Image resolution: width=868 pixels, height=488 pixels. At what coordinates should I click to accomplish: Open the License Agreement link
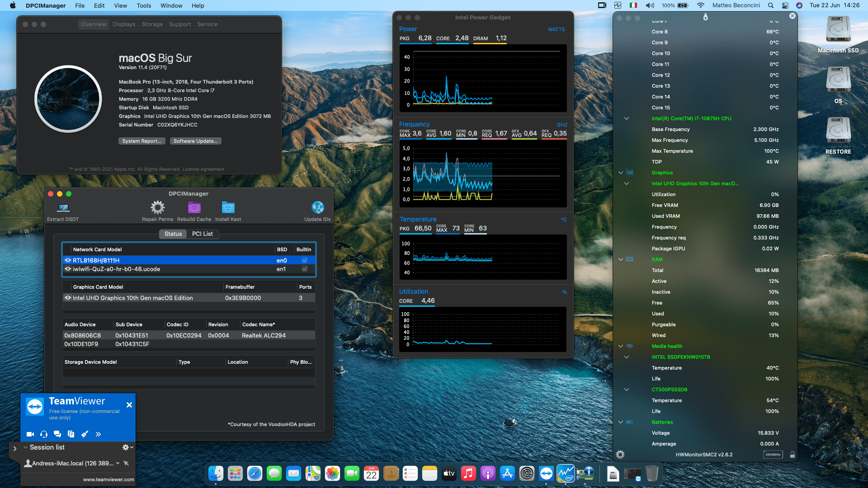pos(203,169)
